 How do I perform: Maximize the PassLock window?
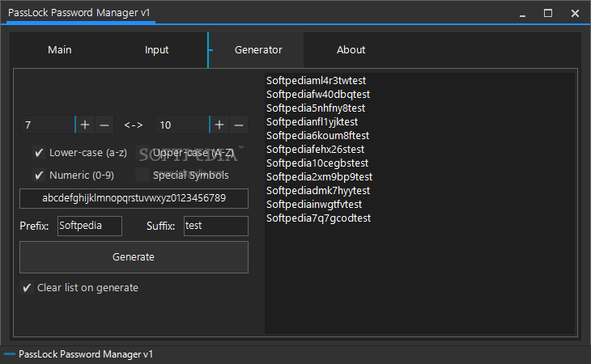[548, 13]
